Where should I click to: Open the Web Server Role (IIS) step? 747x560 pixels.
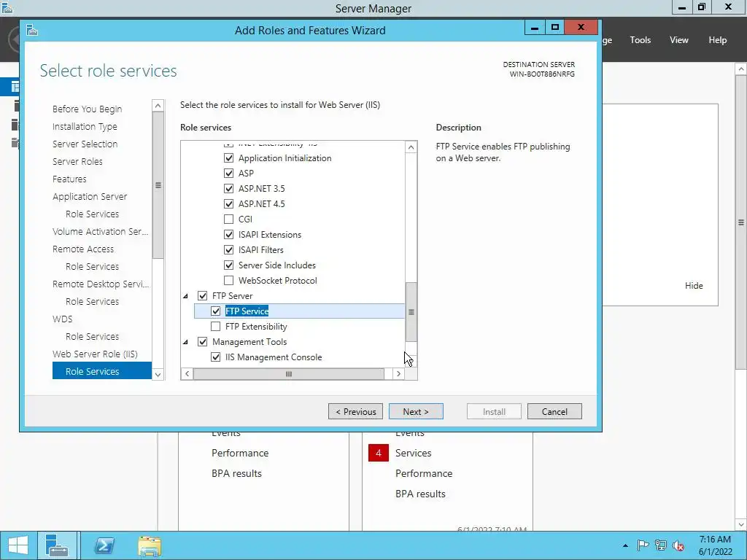tap(95, 354)
